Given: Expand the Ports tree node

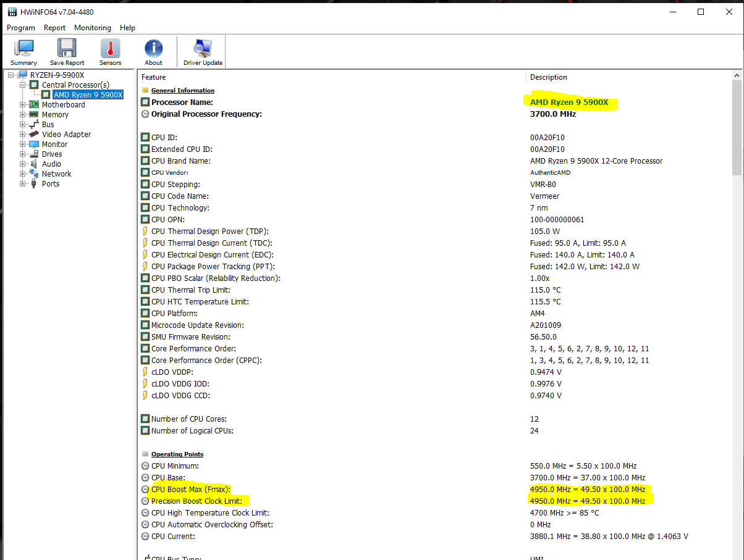Looking at the screenshot, I should [23, 183].
